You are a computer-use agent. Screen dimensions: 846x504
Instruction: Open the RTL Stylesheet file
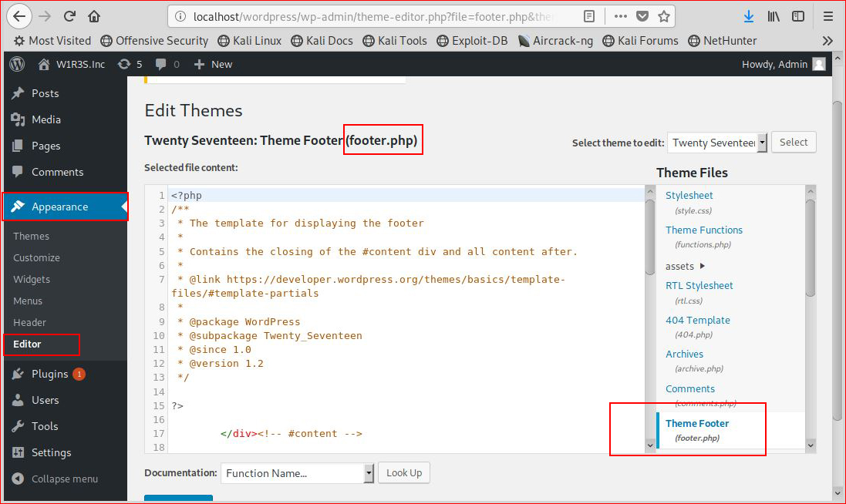(x=699, y=285)
